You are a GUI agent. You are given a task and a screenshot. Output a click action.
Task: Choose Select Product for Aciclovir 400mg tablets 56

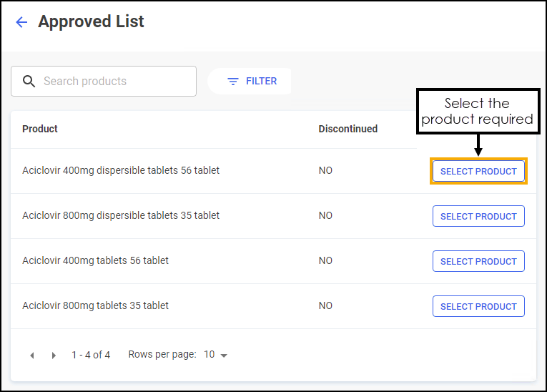pos(478,262)
